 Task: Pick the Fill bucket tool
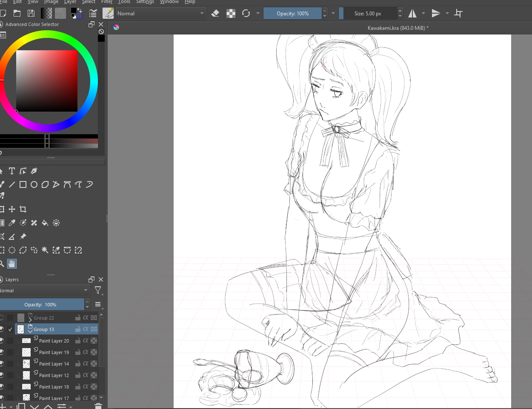coord(45,223)
